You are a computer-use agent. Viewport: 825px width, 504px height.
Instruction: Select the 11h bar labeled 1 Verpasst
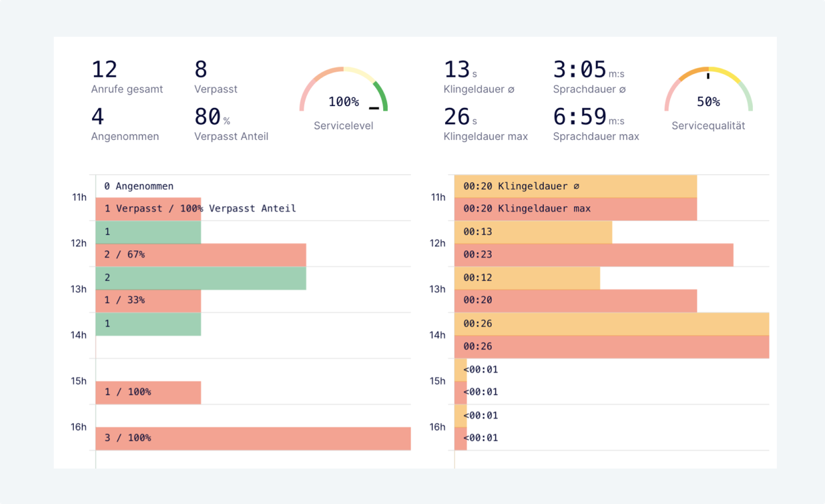[x=148, y=209]
